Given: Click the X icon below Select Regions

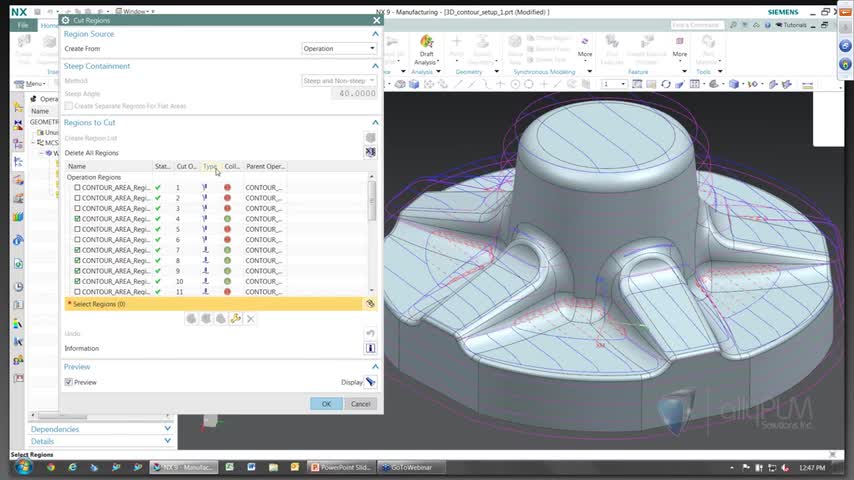Looking at the screenshot, I should click(250, 319).
